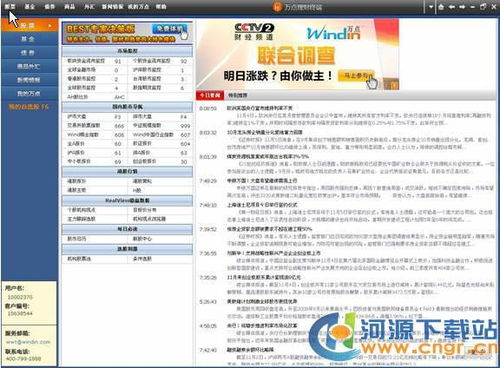Image resolution: width=500 pixels, height=368 pixels.
Task: Open the 新闻情报 menu in the top menu bar
Action: (113, 7)
